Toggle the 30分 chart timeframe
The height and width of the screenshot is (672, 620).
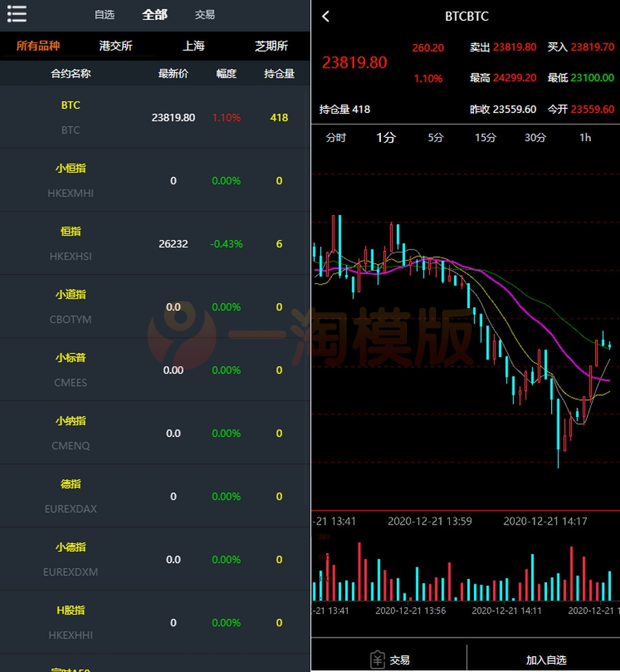pos(535,138)
